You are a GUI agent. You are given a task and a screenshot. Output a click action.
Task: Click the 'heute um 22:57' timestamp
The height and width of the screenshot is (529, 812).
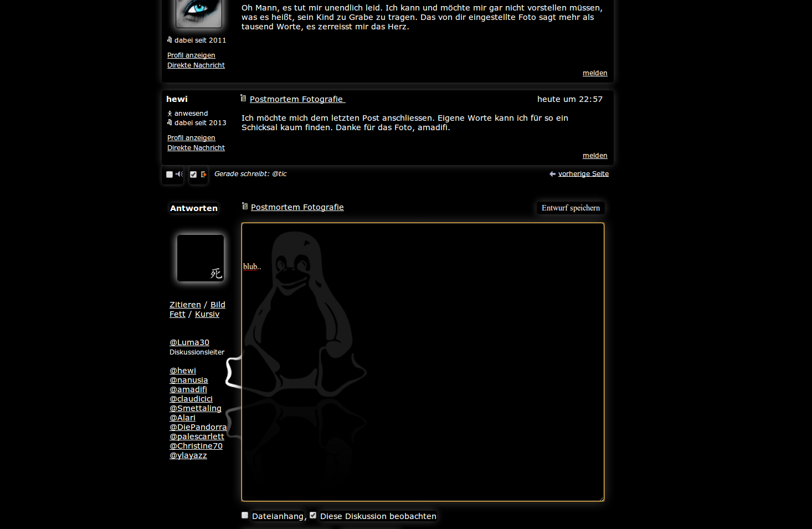570,99
